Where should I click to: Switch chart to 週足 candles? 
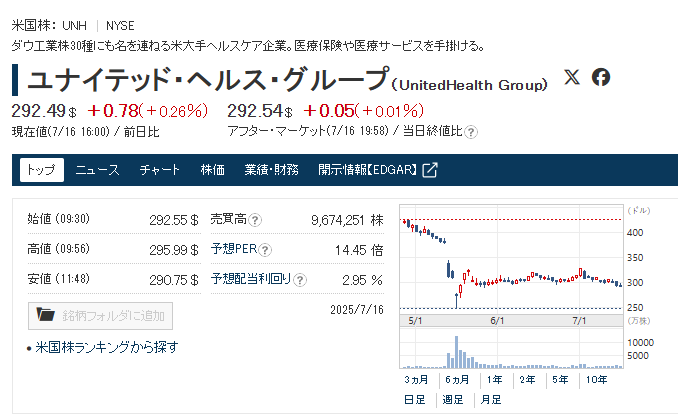click(453, 400)
